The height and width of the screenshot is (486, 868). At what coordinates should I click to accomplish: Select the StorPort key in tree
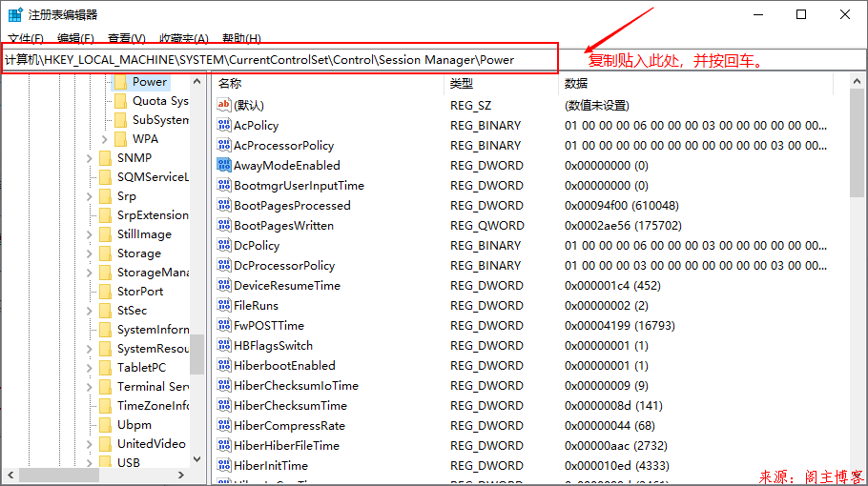point(140,292)
